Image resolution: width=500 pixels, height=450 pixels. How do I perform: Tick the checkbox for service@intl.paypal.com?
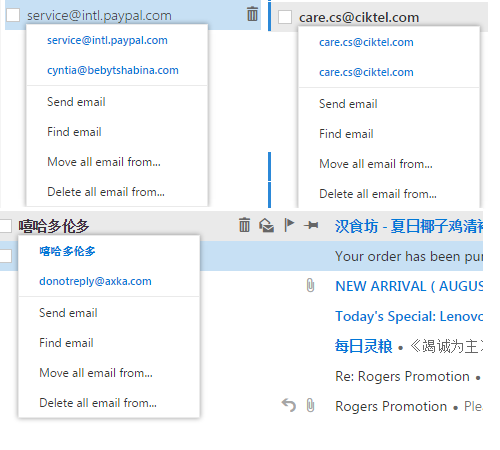pos(13,15)
